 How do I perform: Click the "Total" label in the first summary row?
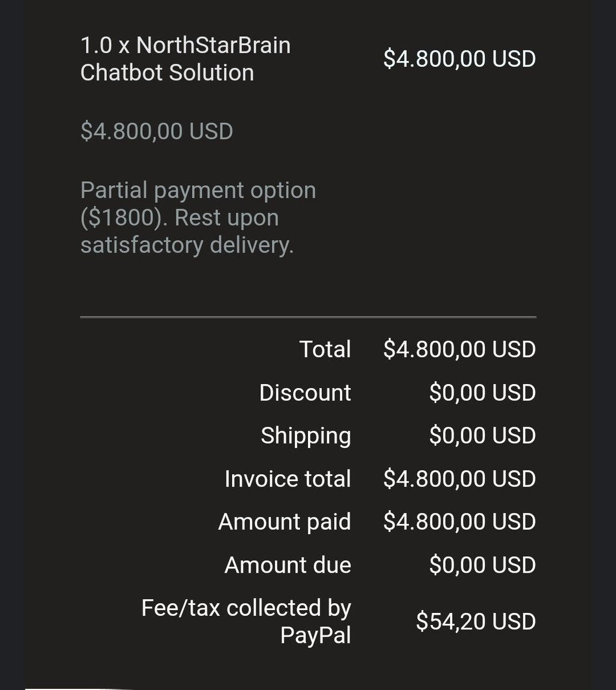[325, 349]
